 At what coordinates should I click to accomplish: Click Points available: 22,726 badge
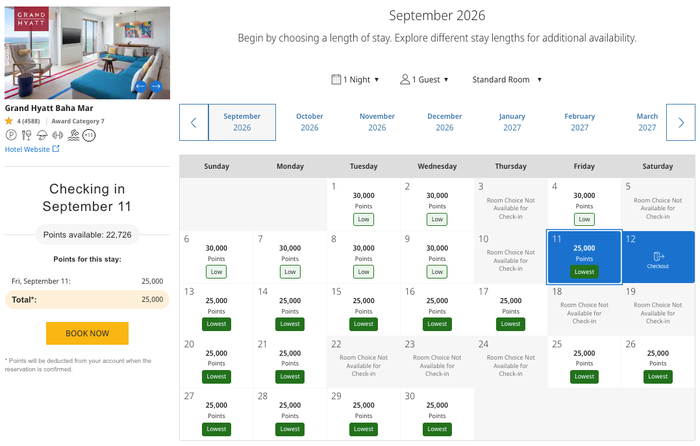pyautogui.click(x=87, y=235)
